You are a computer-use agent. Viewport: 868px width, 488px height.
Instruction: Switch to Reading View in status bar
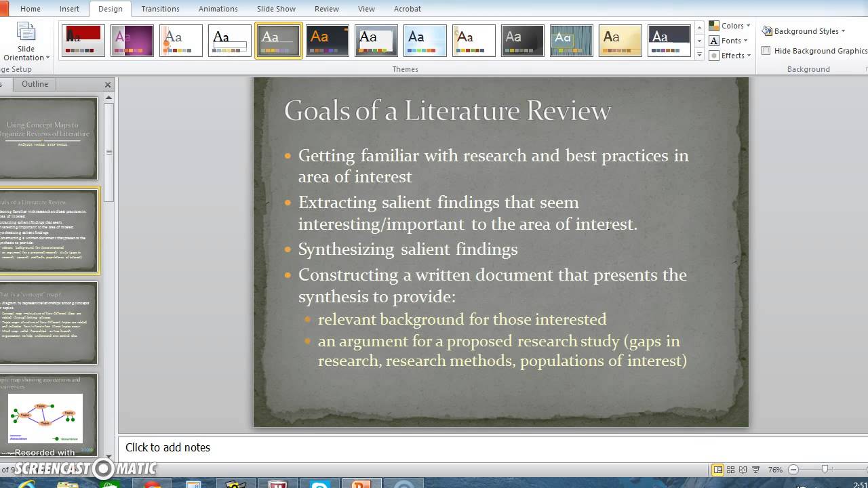tap(744, 470)
